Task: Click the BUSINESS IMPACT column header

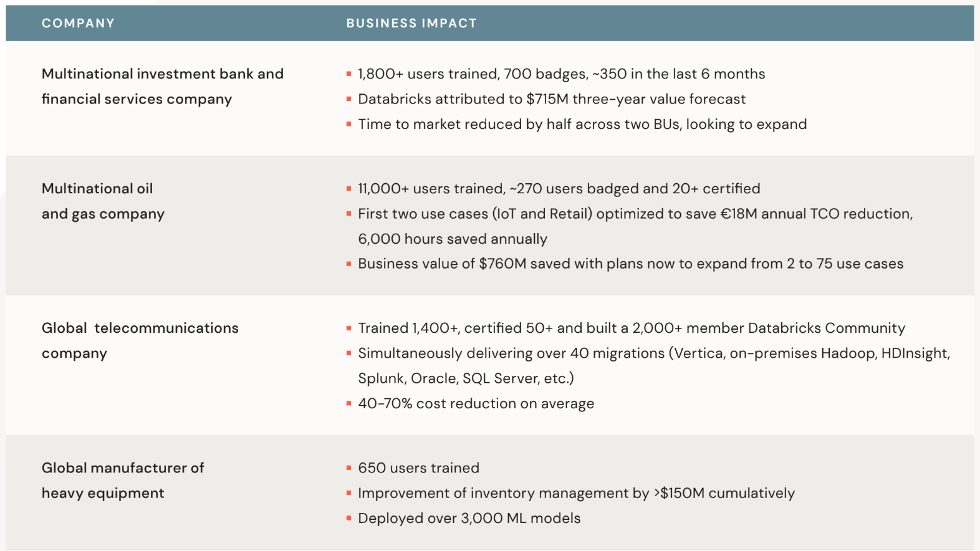Action: [411, 24]
